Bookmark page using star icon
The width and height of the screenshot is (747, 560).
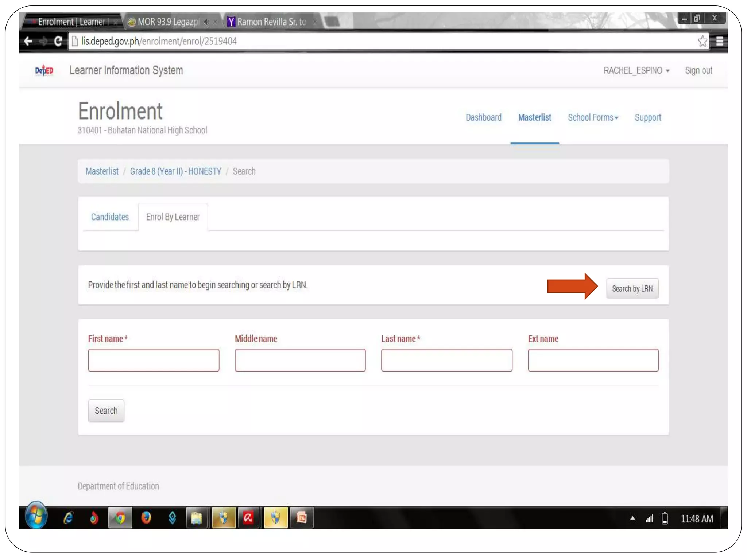pos(703,41)
